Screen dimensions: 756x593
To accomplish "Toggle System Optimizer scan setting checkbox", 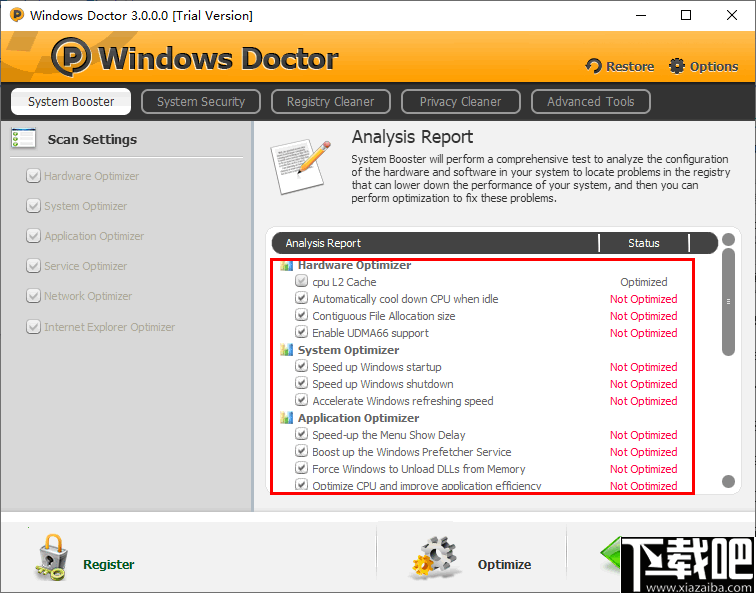I will coord(33,206).
